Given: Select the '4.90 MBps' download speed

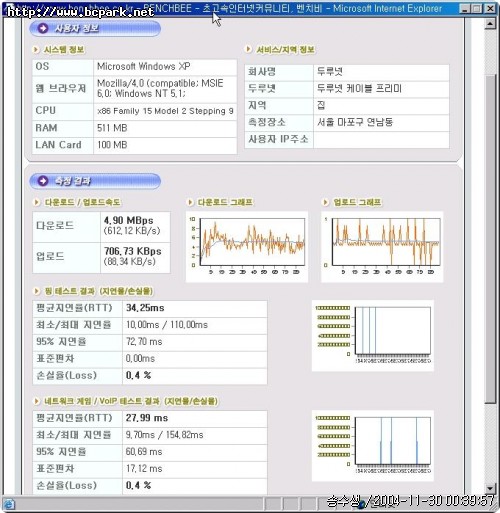Looking at the screenshot, I should coord(129,220).
